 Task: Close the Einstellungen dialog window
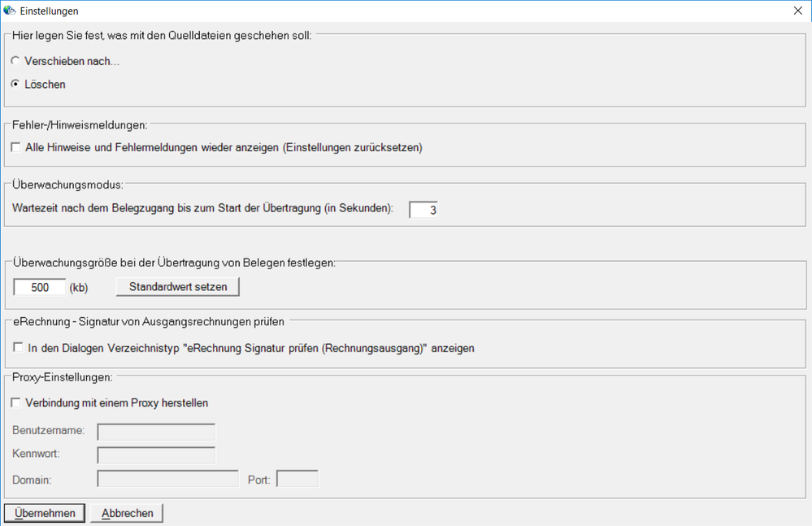tap(797, 11)
